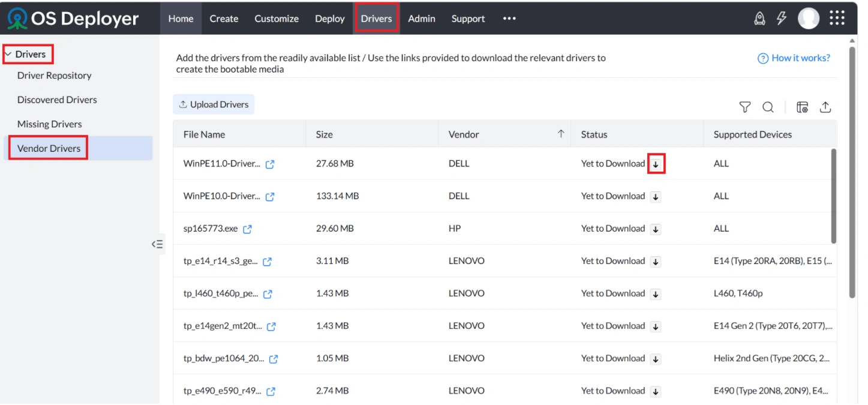868x405 pixels.
Task: Click the rocket icon in header
Action: [x=759, y=19]
